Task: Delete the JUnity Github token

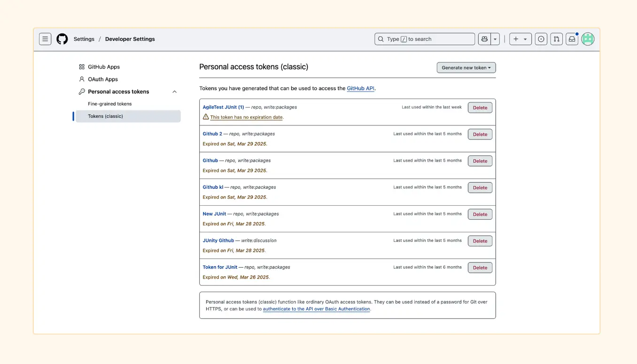Action: [x=480, y=241]
